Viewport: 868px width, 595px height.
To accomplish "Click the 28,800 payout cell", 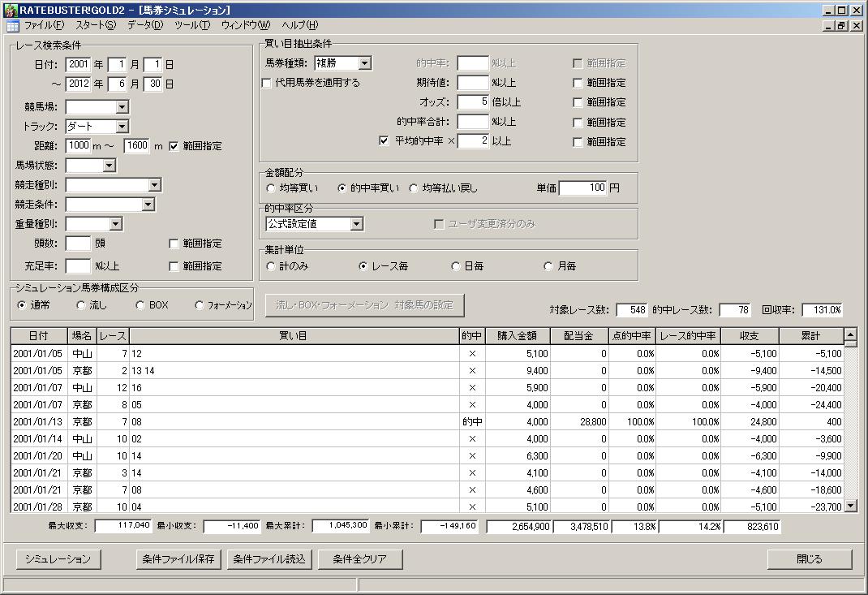I will [x=579, y=422].
